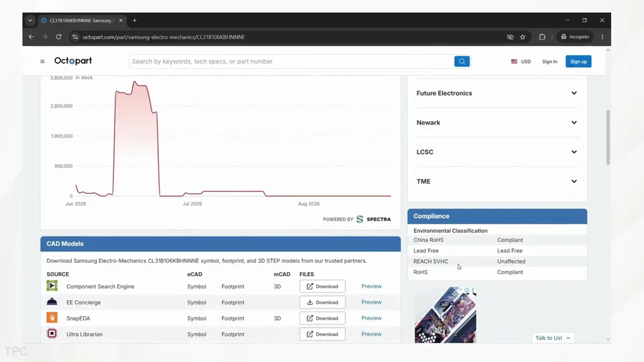
Task: Open the Chrome three-dot menu
Action: [x=602, y=37]
